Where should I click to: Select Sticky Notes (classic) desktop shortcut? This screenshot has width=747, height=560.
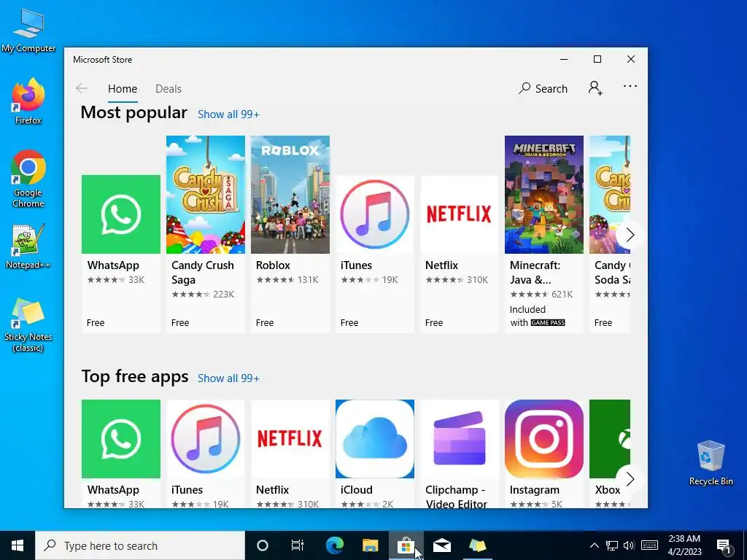coord(28,325)
